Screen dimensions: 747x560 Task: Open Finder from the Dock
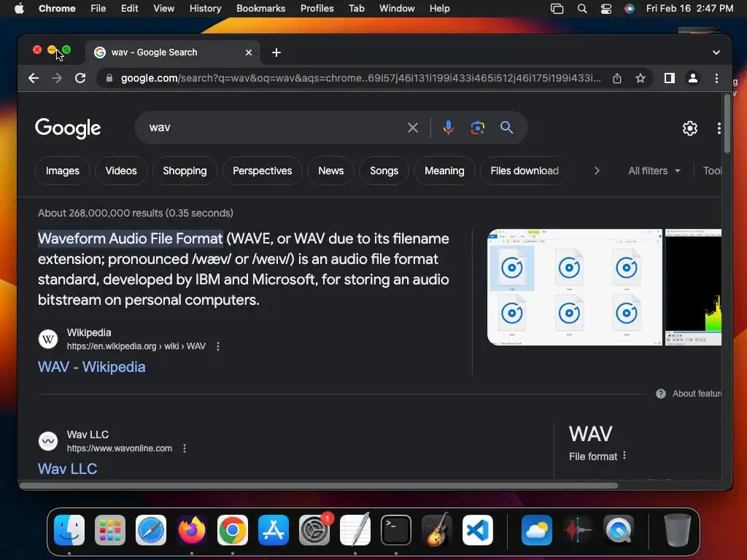click(69, 529)
